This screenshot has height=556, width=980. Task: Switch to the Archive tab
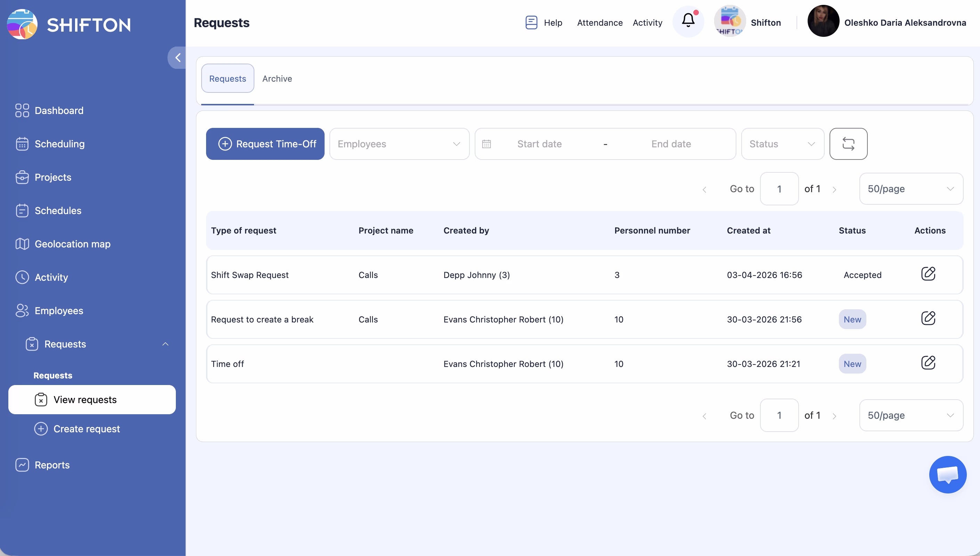[x=277, y=79]
